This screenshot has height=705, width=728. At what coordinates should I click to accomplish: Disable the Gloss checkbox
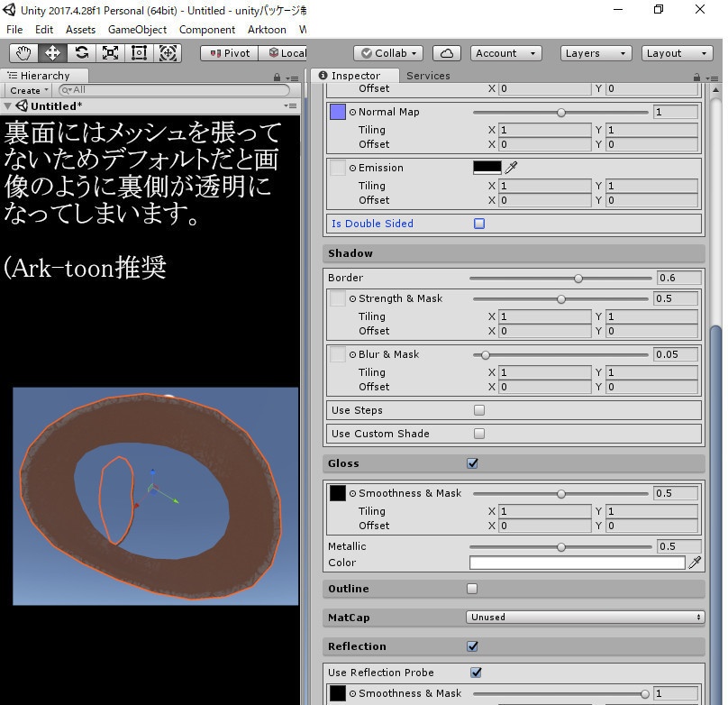473,463
